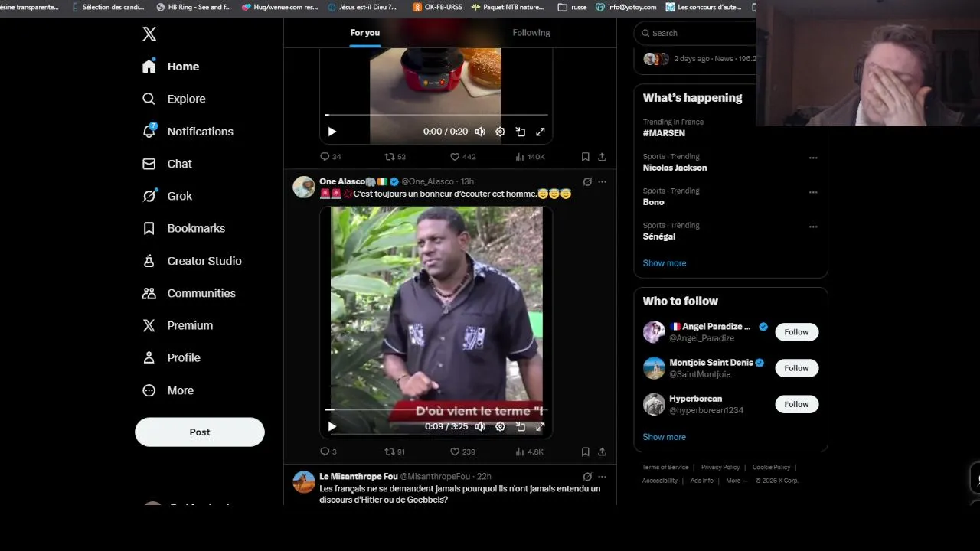The height and width of the screenshot is (551, 980).
Task: Click the Search input field
Action: pos(695,33)
